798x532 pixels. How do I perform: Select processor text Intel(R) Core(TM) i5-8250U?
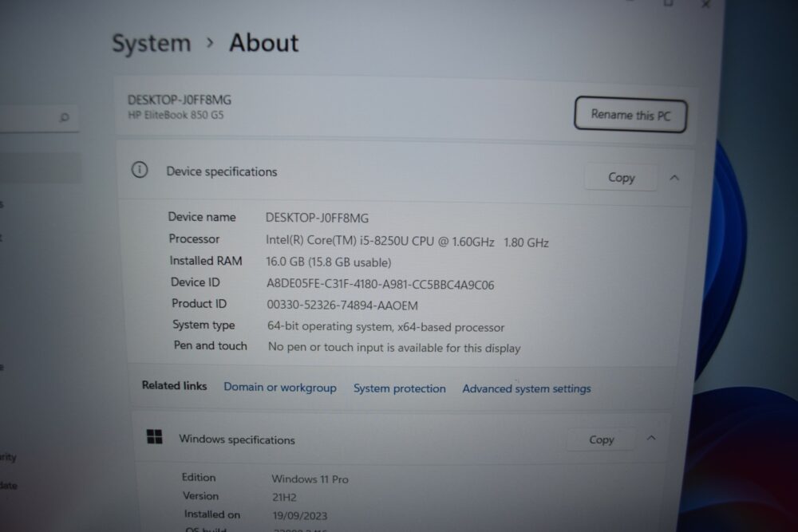[x=337, y=241]
